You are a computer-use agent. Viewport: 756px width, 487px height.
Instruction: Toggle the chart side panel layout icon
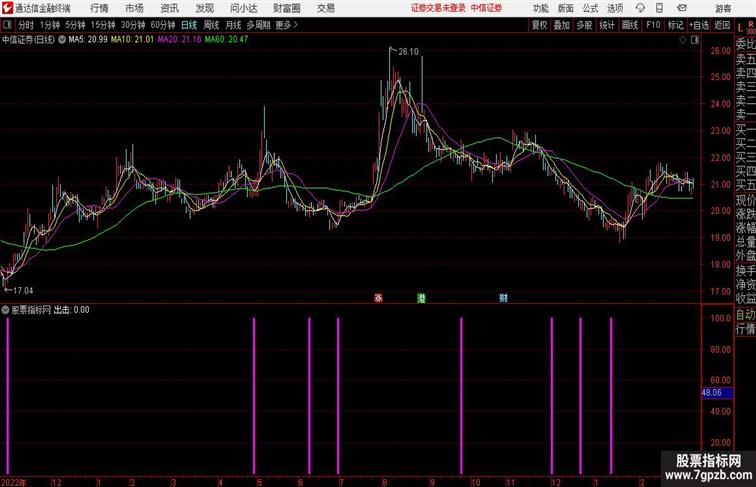(695, 40)
